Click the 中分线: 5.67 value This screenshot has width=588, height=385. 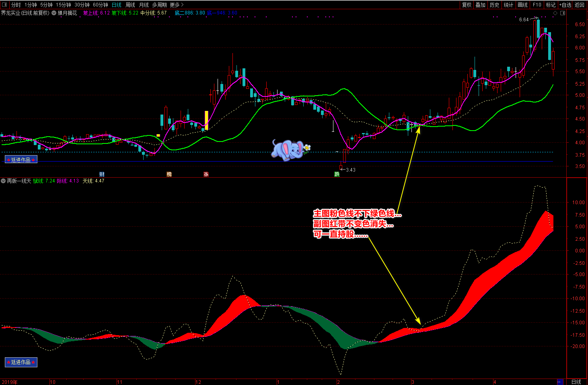pos(154,13)
